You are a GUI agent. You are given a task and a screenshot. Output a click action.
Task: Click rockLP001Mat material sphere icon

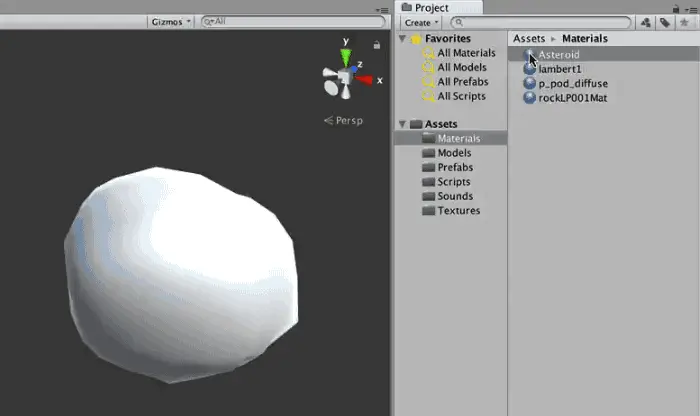(x=529, y=98)
